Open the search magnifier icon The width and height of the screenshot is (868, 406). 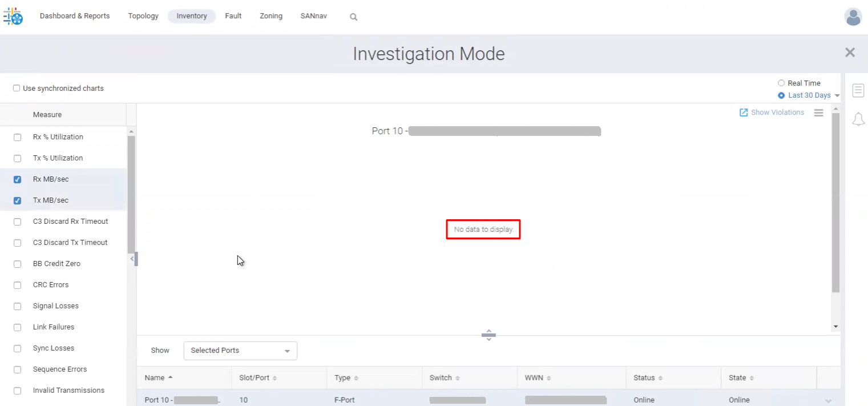click(x=353, y=17)
